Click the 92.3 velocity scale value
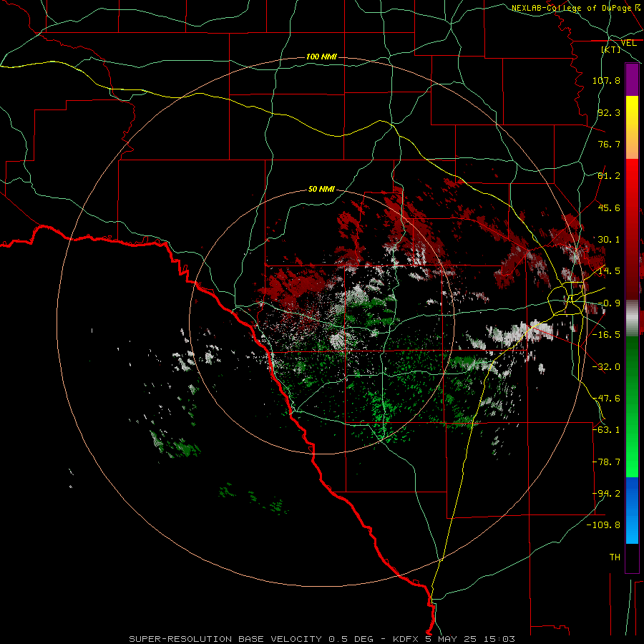Viewport: 644px width, 644px height. click(x=609, y=112)
